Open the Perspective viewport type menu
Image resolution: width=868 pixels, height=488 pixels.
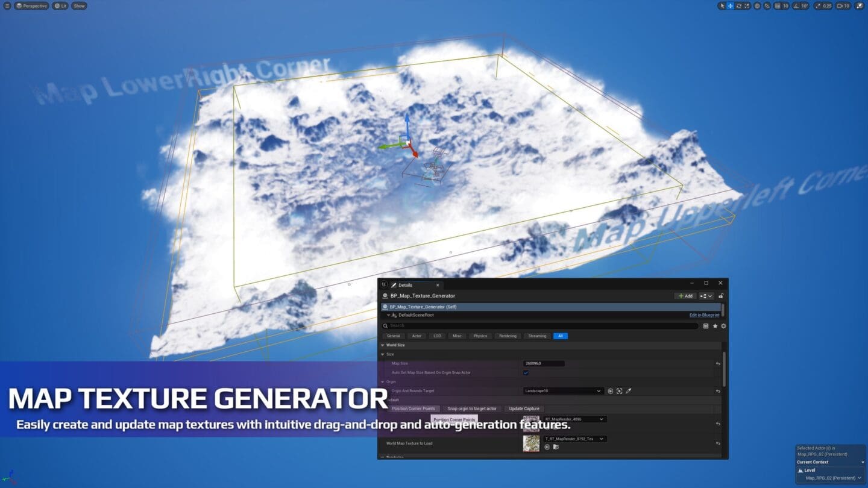tap(32, 5)
